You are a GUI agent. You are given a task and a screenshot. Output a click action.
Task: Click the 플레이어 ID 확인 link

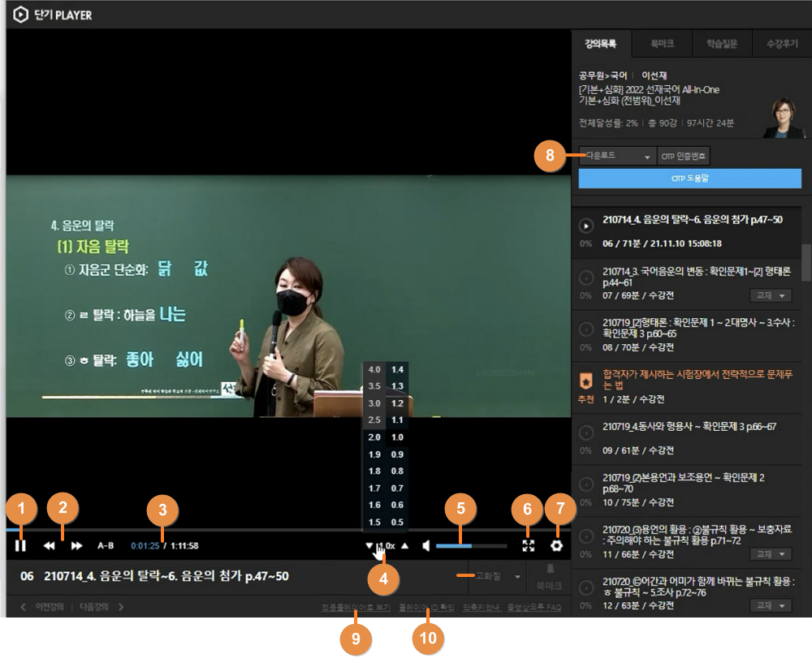[427, 607]
